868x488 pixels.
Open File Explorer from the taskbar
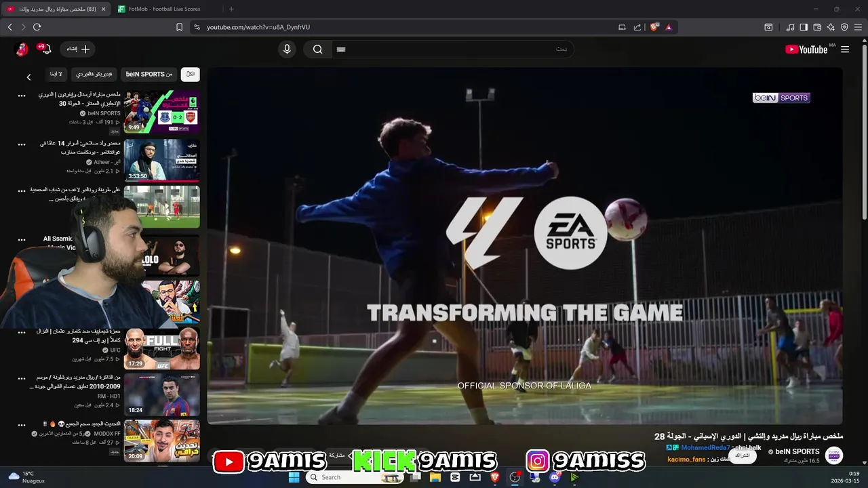click(435, 477)
